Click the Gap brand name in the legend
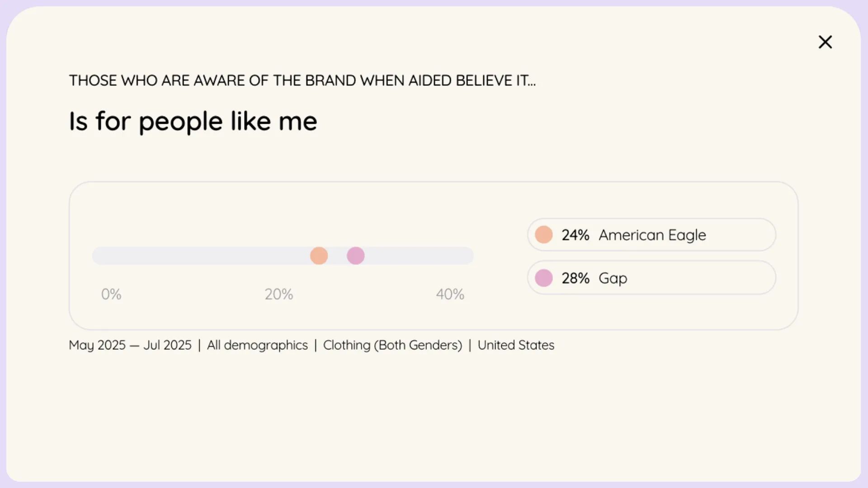The image size is (868, 488). (613, 278)
